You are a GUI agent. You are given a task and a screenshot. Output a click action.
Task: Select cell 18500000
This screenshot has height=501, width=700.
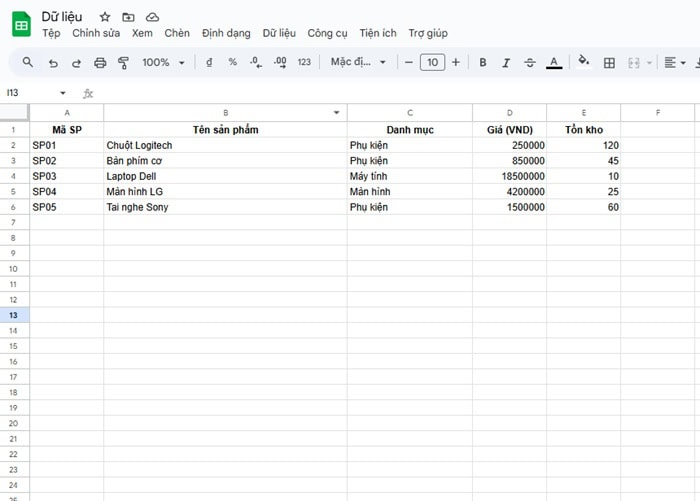(x=509, y=176)
